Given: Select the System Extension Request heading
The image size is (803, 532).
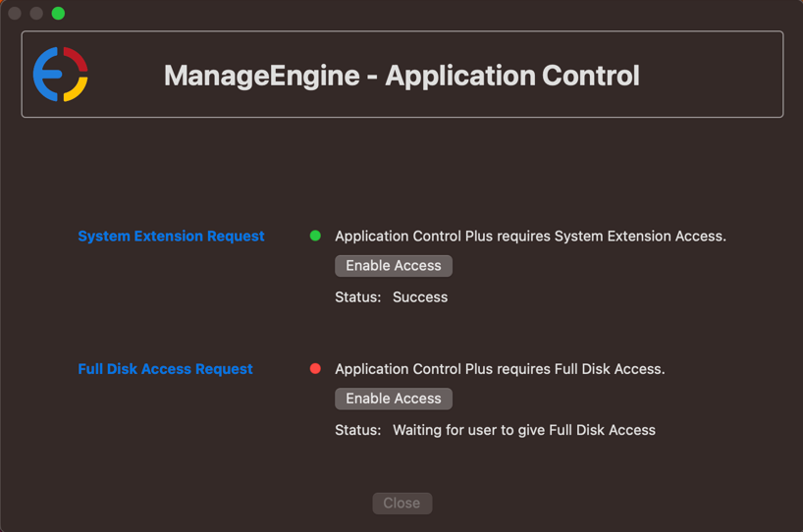Looking at the screenshot, I should click(x=171, y=237).
